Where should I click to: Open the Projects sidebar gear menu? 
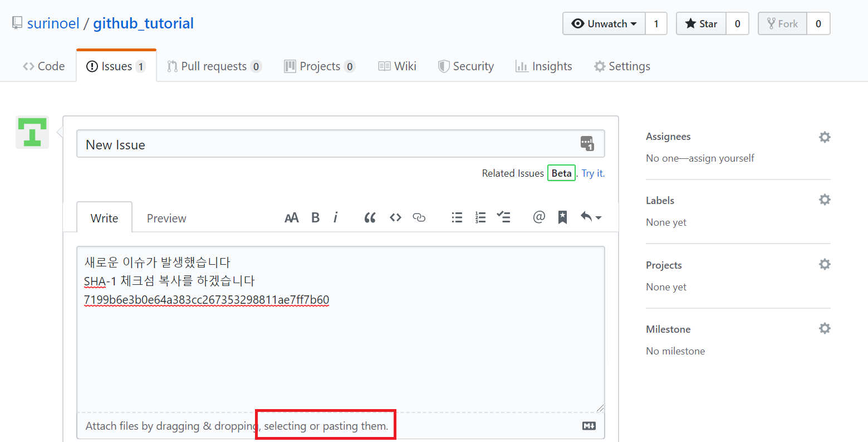pyautogui.click(x=825, y=264)
